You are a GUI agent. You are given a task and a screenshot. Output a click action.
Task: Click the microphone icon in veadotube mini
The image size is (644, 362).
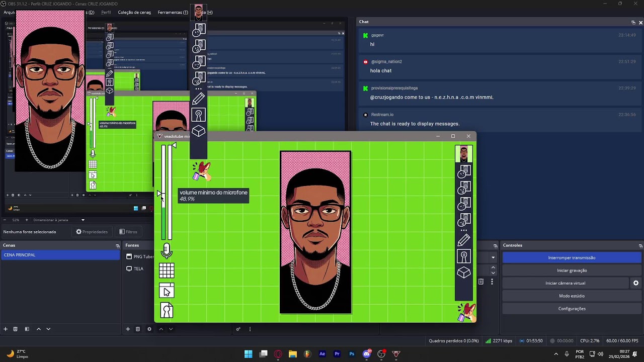(x=167, y=250)
